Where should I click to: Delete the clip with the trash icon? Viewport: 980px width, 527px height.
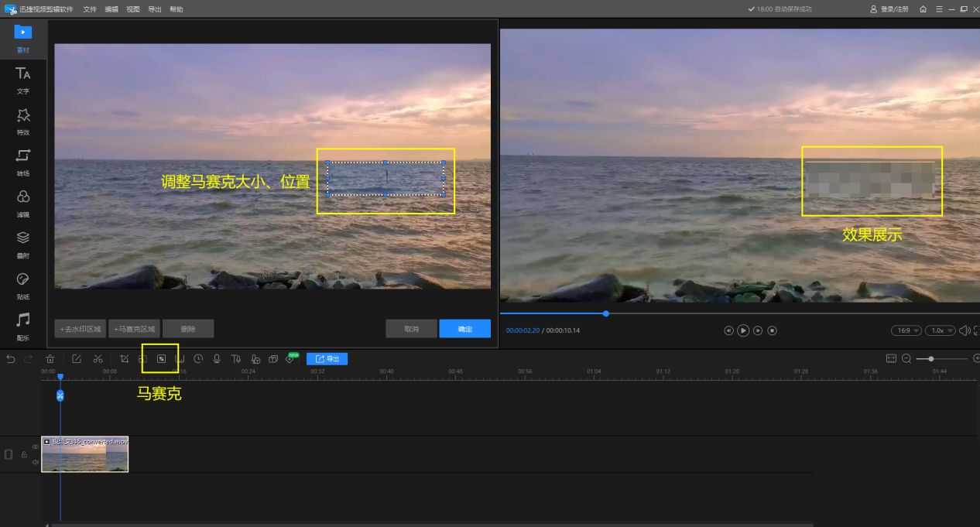50,359
